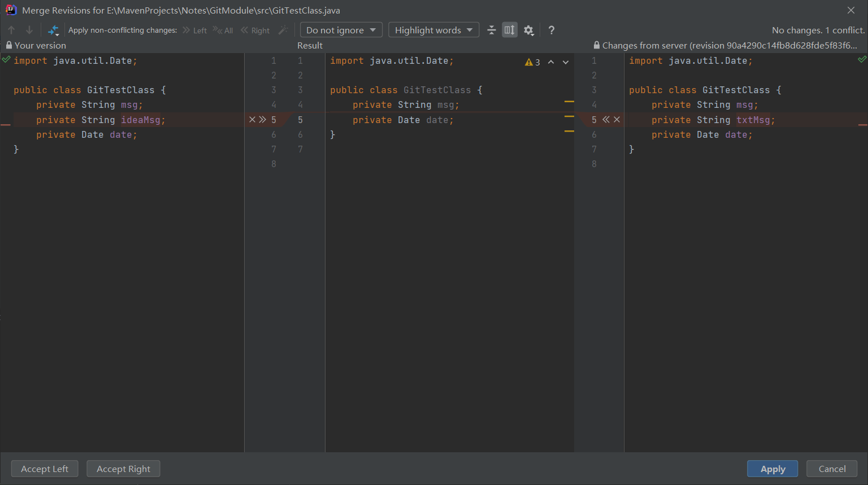Jump to previous highlighted warning
Screen dimensions: 868x485
pos(551,62)
